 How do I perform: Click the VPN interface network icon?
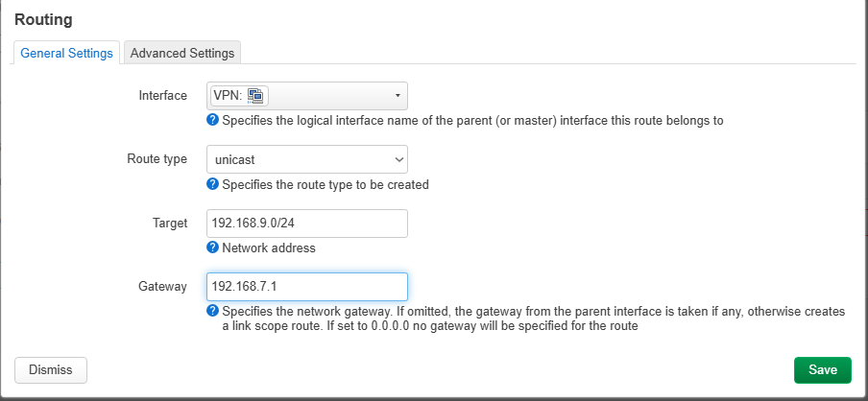point(256,95)
